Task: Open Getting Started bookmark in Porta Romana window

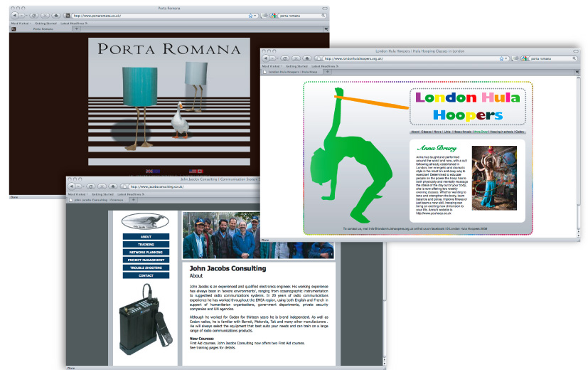Action: (x=46, y=23)
